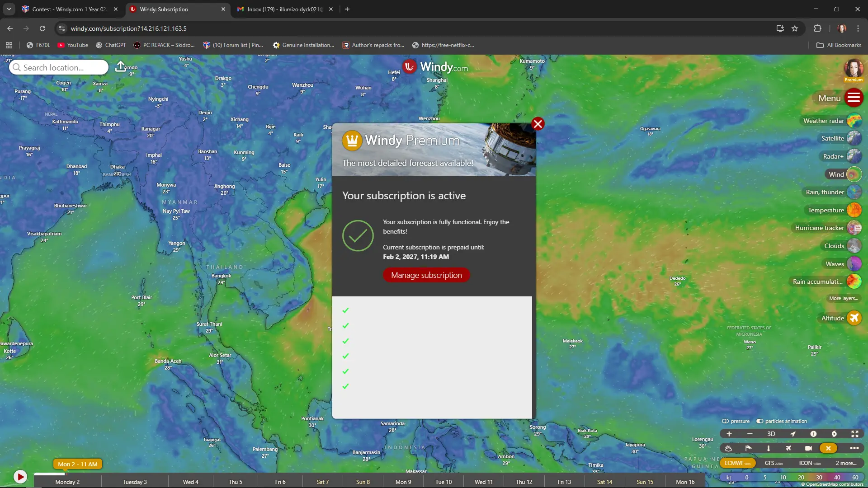Open browser Extensions puzzle icon
This screenshot has width=868, height=488.
pyautogui.click(x=817, y=28)
